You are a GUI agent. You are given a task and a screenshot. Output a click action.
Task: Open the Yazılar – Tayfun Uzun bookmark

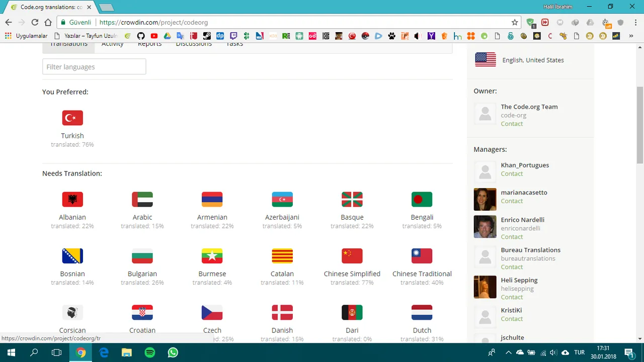tap(86, 36)
